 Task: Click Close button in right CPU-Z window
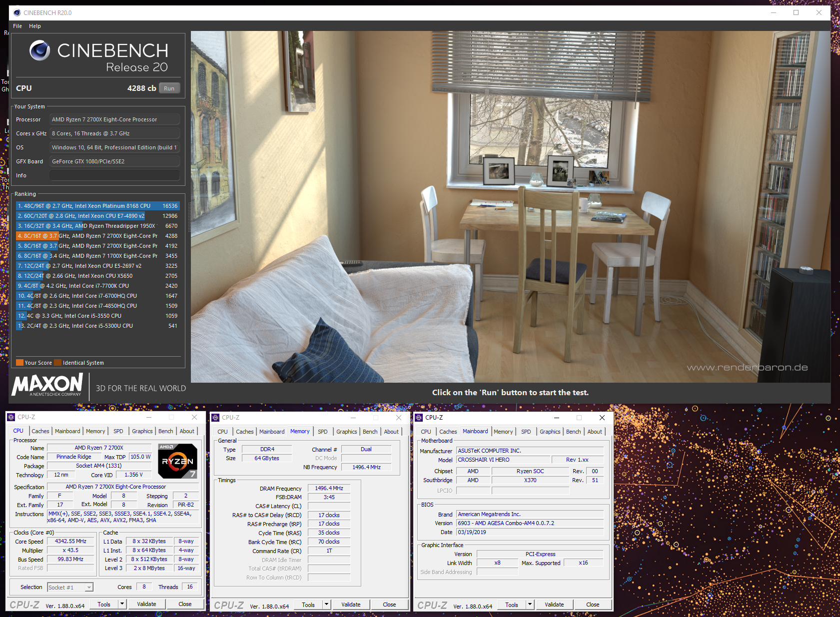[x=593, y=605]
